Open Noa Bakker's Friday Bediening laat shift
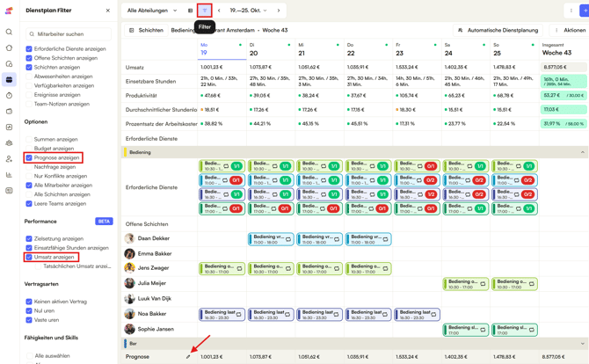Screen dimensions: 589x364 (x=417, y=315)
